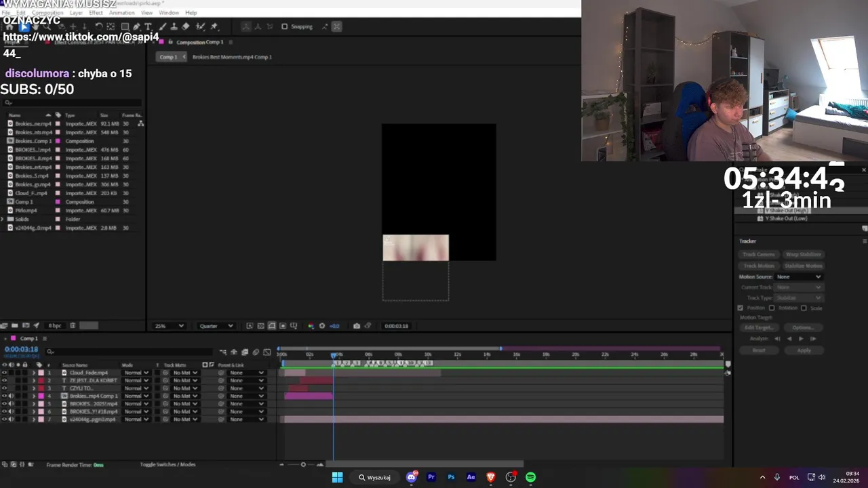
Task: Open parent dropdown for v24044g layer
Action: (246, 420)
